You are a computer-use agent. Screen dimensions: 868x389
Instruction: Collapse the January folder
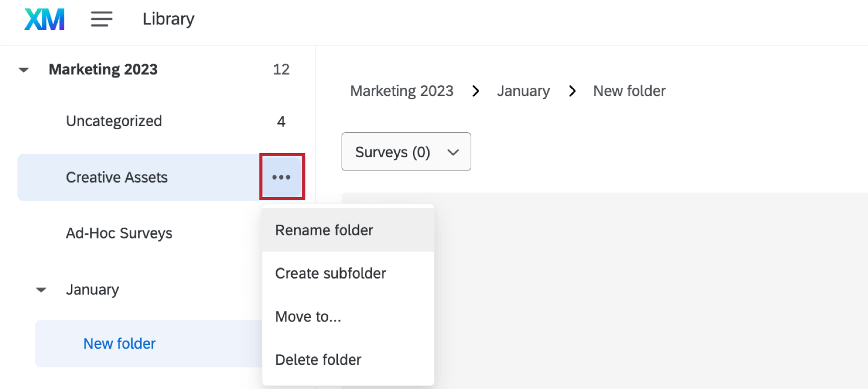coord(41,290)
